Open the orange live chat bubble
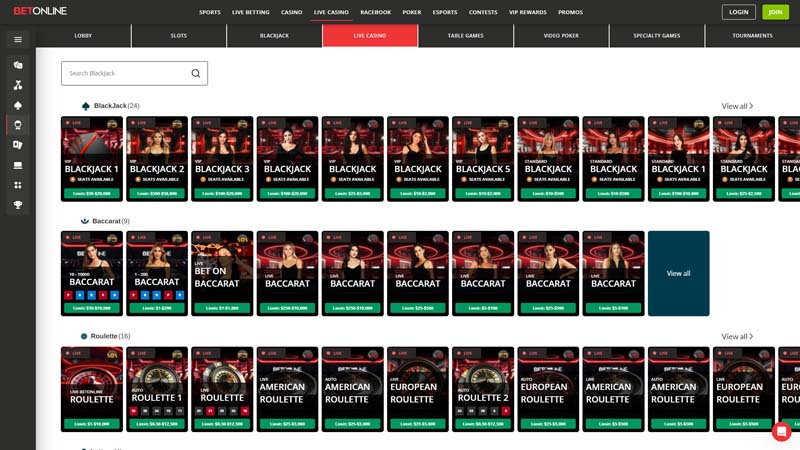This screenshot has height=450, width=800. coord(781,431)
